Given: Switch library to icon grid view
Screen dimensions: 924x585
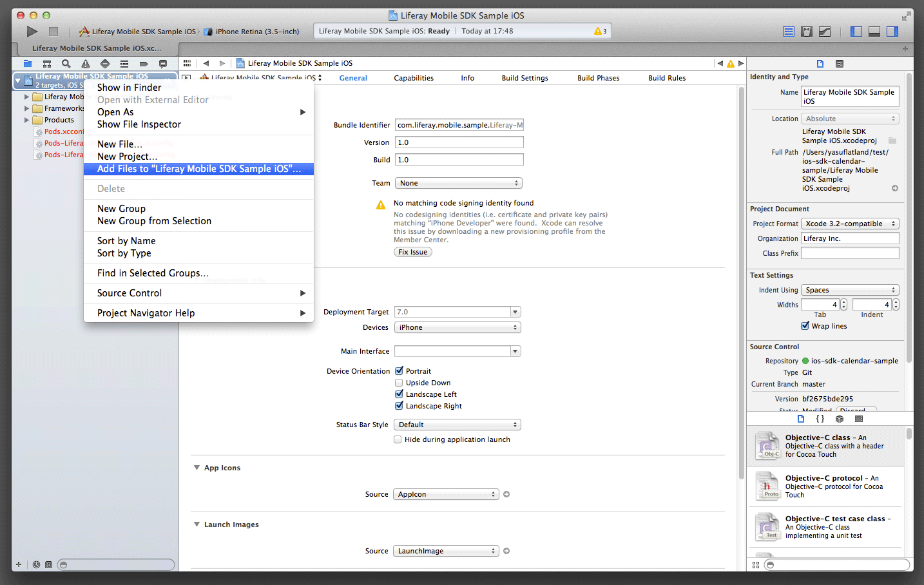Looking at the screenshot, I should point(756,565).
